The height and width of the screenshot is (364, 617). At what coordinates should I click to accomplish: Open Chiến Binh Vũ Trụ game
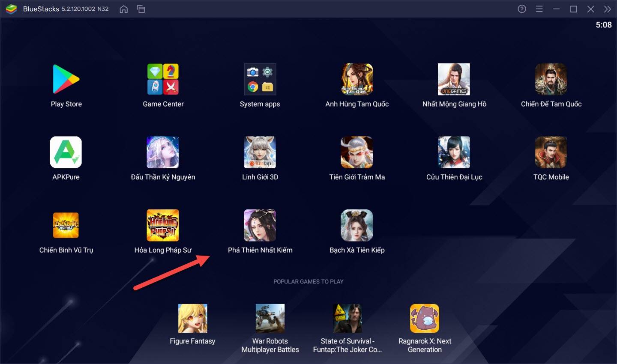[x=66, y=225]
